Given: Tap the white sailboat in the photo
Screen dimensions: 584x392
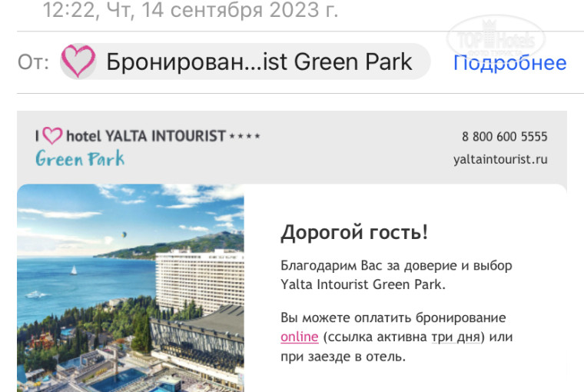Looking at the screenshot, I should pyautogui.click(x=74, y=270).
